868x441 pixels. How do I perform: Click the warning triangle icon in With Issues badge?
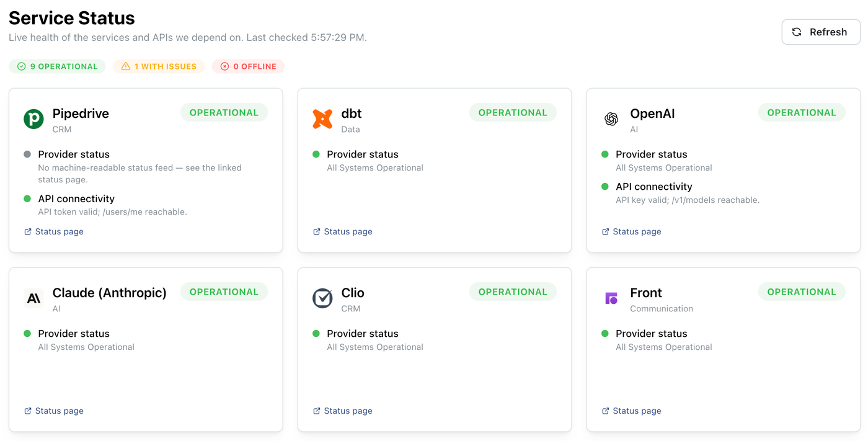click(x=126, y=66)
